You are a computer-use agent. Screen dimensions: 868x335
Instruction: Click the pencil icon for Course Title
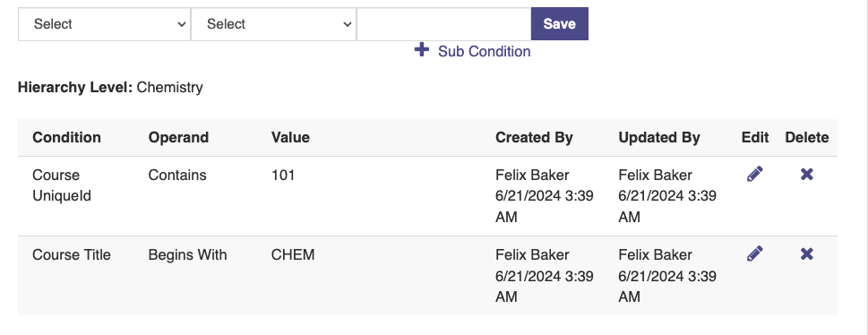point(754,254)
